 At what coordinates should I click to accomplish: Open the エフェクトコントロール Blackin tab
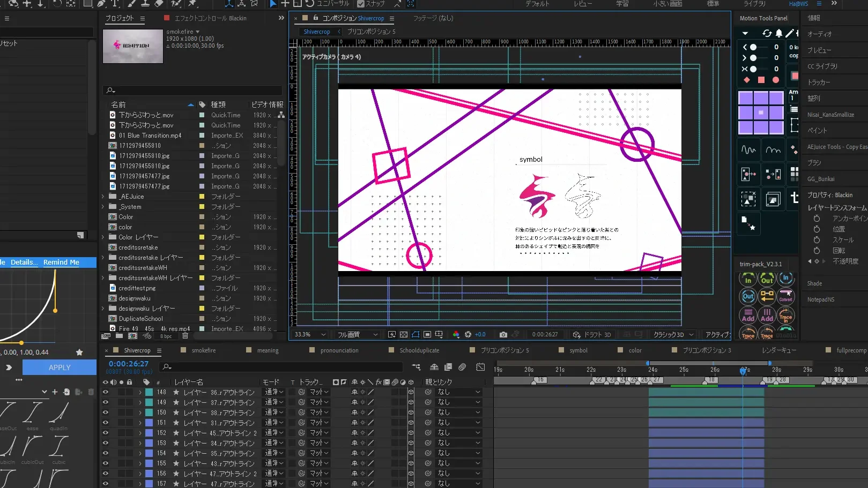210,18
